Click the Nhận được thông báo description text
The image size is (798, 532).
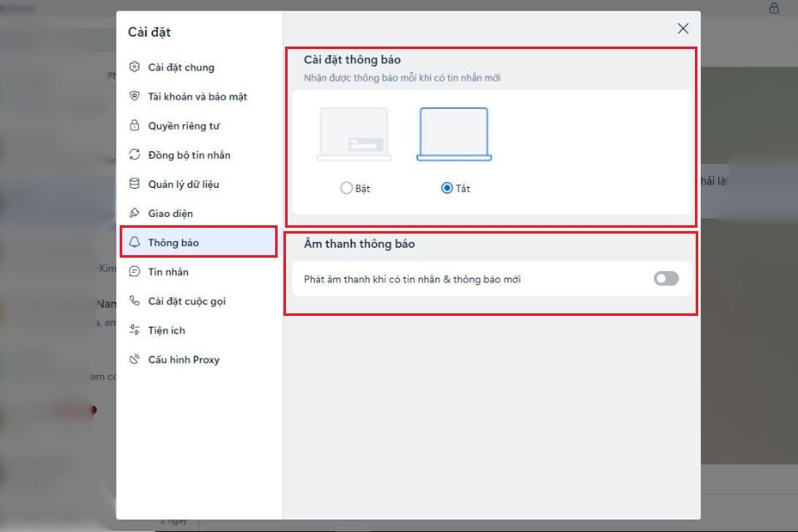402,78
